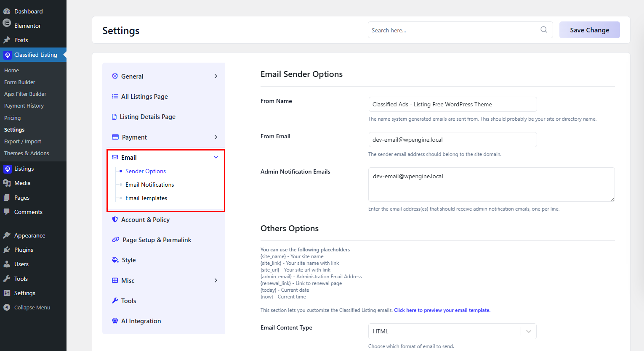Open Pricing submenu item
The image size is (644, 351).
pyautogui.click(x=12, y=118)
